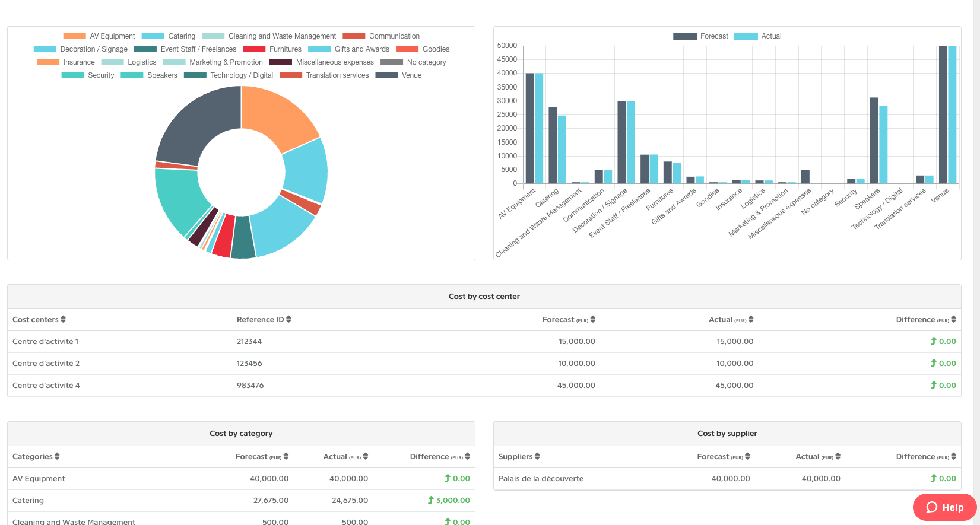The width and height of the screenshot is (980, 525).
Task: Open the Help chat button
Action: (944, 507)
